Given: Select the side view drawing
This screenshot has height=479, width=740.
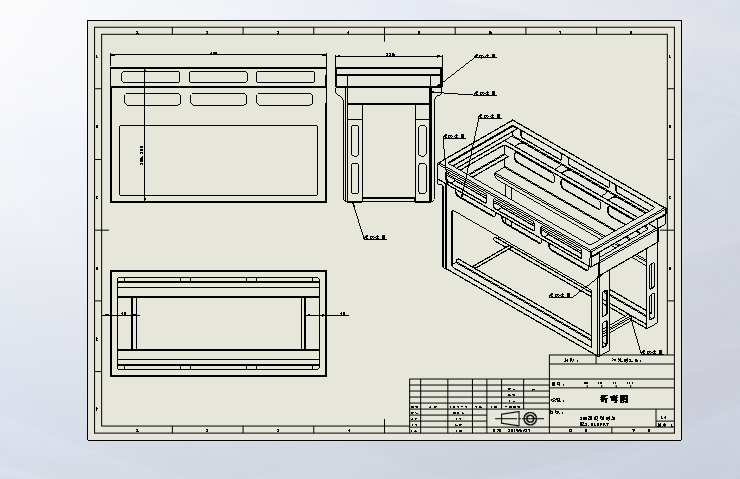Looking at the screenshot, I should point(389,135).
